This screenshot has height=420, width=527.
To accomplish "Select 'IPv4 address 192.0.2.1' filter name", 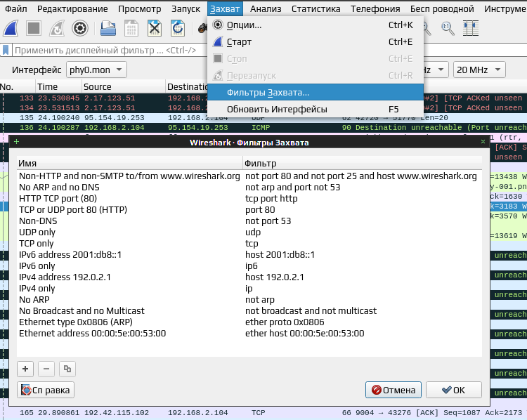I will click(x=65, y=277).
